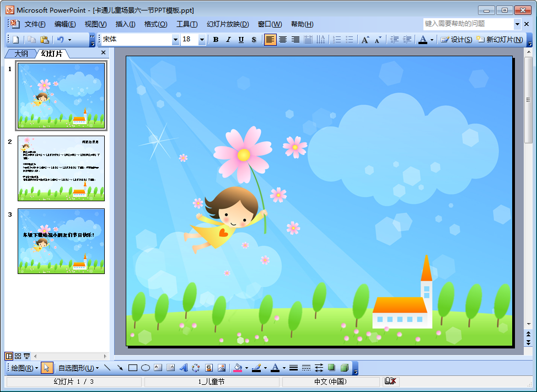The image size is (537, 392).
Task: Apply line color brush swatch
Action: (x=256, y=368)
